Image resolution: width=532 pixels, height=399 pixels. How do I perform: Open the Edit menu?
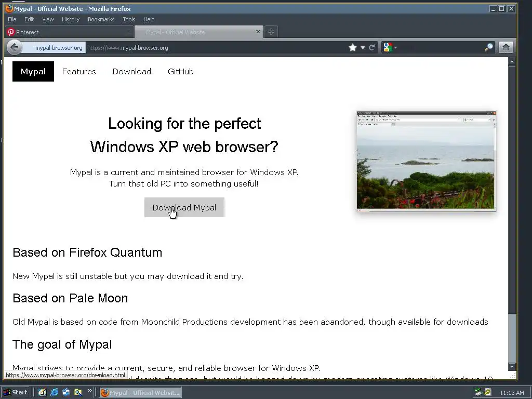(29, 19)
